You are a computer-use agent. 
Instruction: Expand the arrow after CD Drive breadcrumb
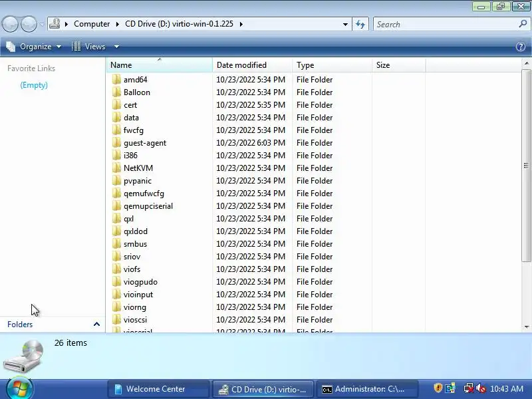(x=241, y=24)
